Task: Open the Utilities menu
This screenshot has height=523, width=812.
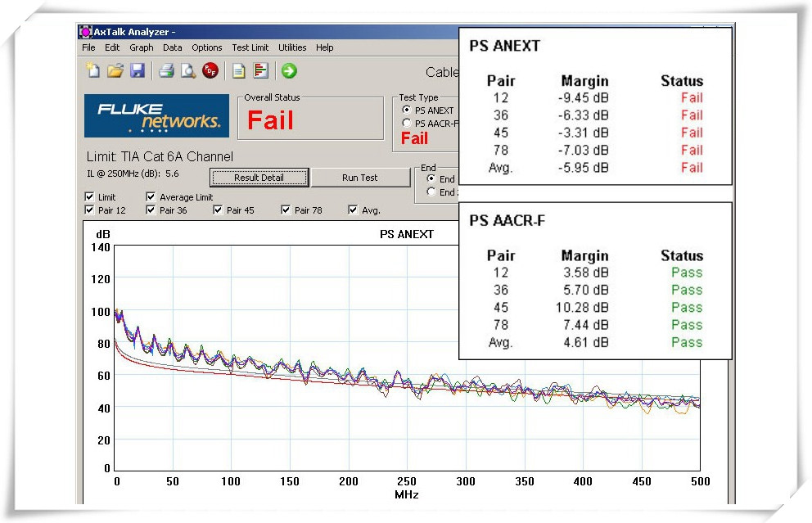Action: click(x=292, y=47)
